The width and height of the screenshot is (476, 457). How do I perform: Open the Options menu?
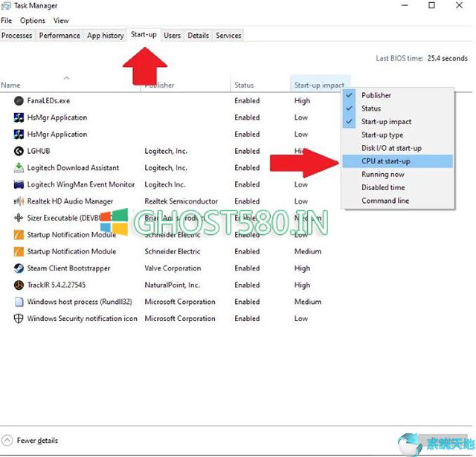click(33, 21)
